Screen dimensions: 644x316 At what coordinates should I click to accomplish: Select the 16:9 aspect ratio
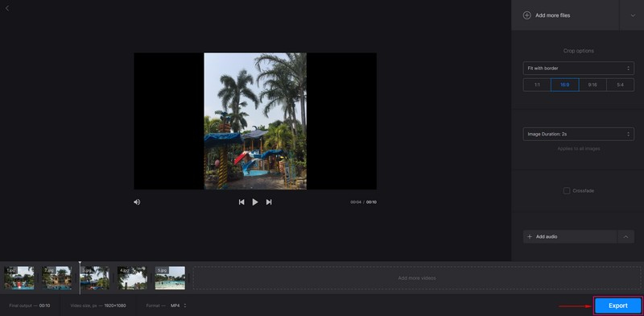[565, 85]
